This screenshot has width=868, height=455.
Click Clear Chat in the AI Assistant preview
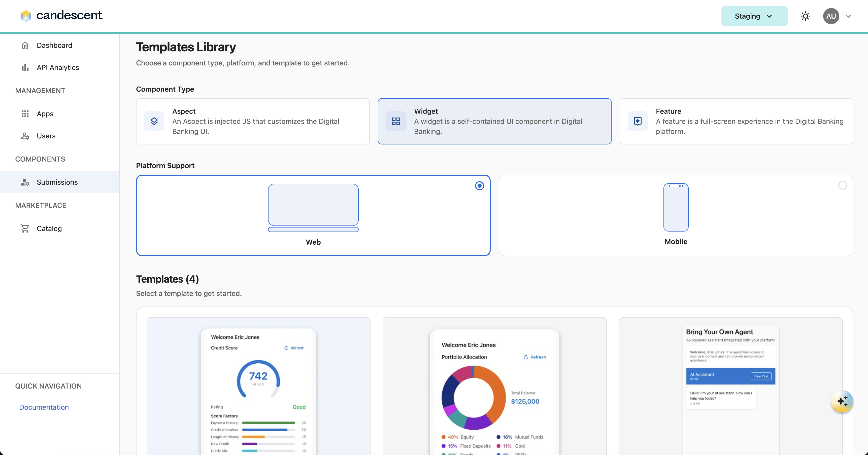point(761,376)
